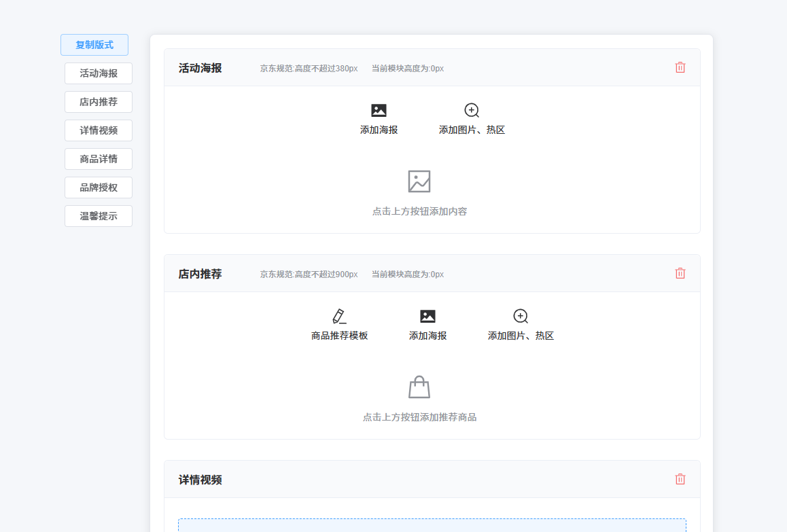Click 添加海报 icon in 店内推荐 module

tap(427, 317)
